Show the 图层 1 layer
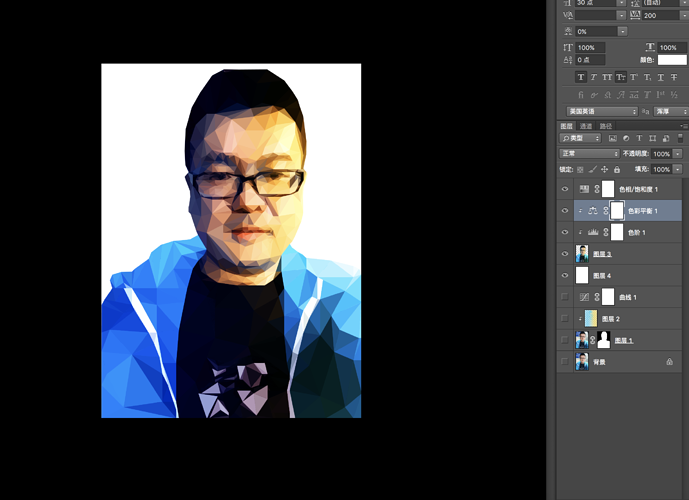The height and width of the screenshot is (500, 689). pyautogui.click(x=565, y=340)
